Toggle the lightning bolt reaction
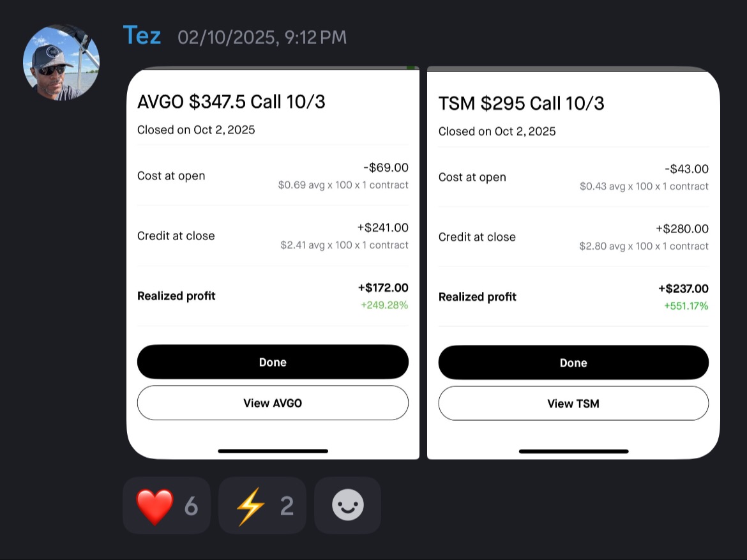Screen dimensions: 747x560 (262, 506)
